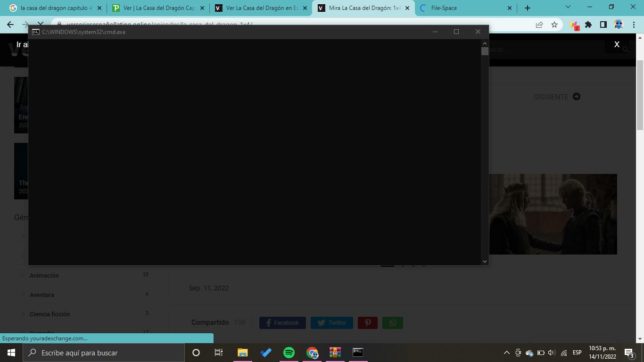Open File Explorer from taskbar
Screen dimensions: 644x362
click(242, 353)
